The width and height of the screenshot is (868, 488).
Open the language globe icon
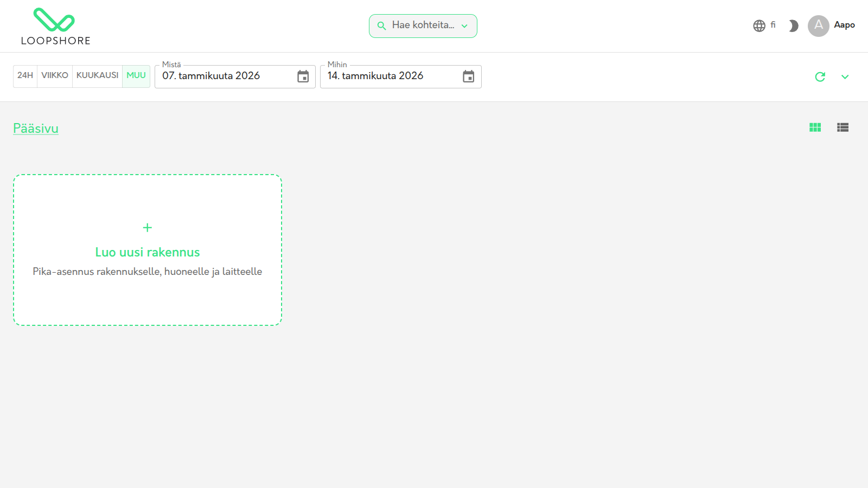[x=759, y=25]
